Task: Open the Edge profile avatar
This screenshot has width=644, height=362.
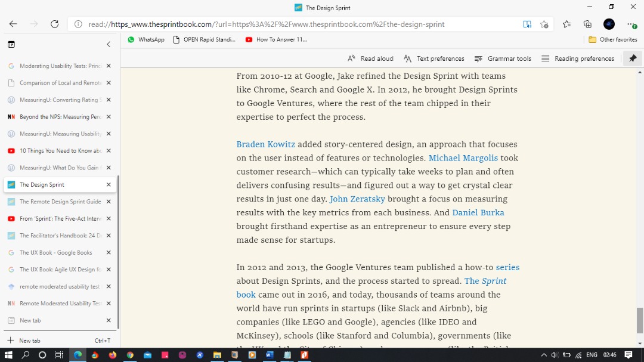Action: click(x=609, y=24)
